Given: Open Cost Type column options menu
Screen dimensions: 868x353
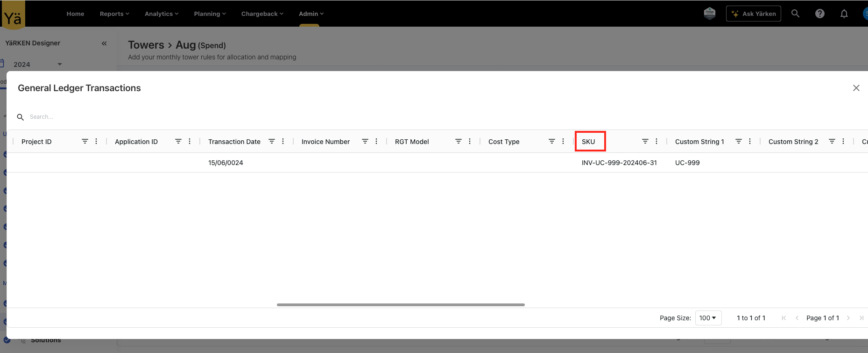Looking at the screenshot, I should coord(563,141).
